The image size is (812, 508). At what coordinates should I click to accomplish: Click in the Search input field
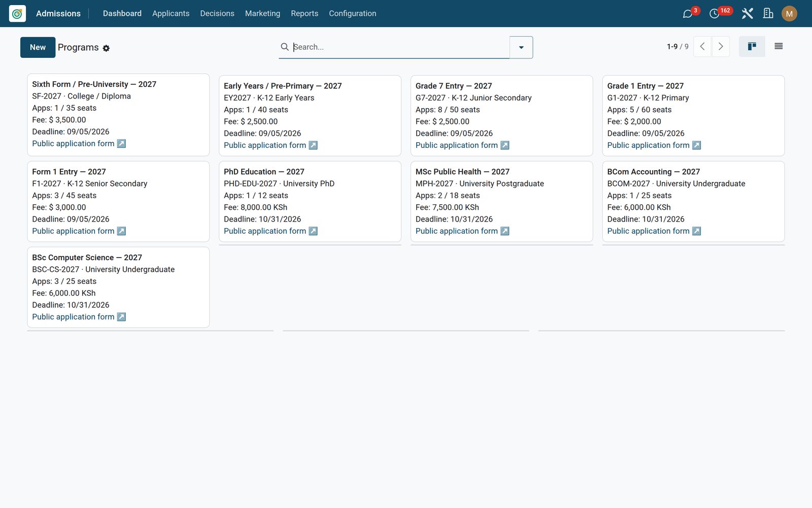[x=400, y=47]
